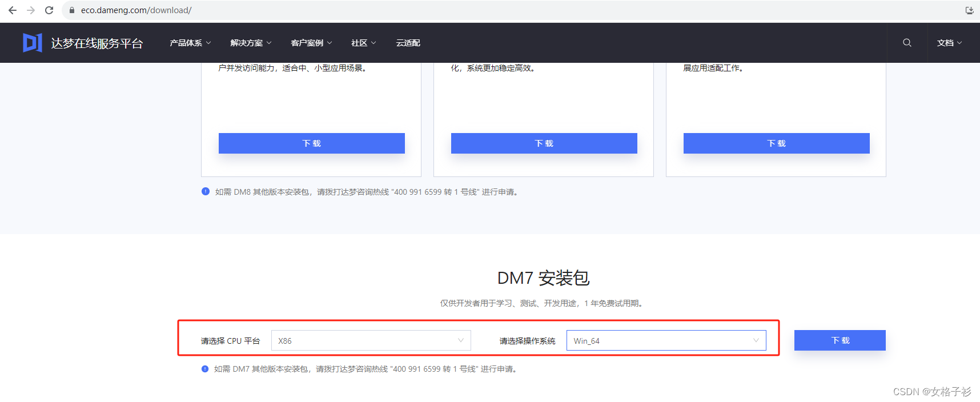Open the 文档 dropdown menu

[949, 43]
